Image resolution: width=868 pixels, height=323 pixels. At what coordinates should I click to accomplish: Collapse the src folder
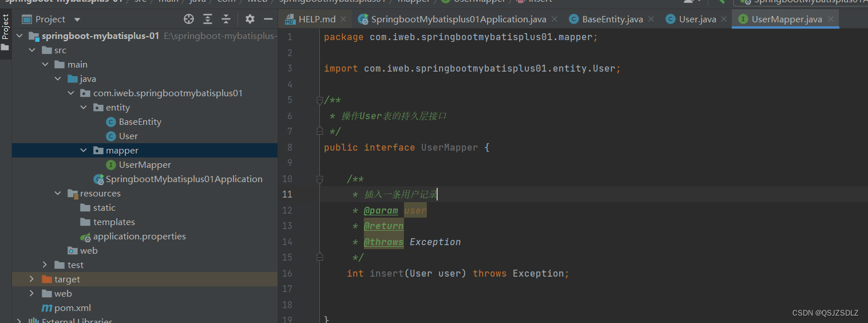coord(32,50)
